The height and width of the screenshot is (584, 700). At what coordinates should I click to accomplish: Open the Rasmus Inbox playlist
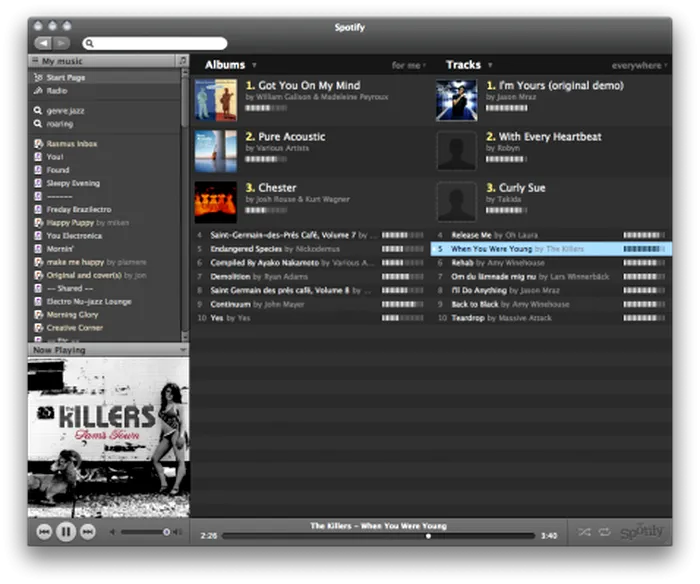pyautogui.click(x=104, y=144)
